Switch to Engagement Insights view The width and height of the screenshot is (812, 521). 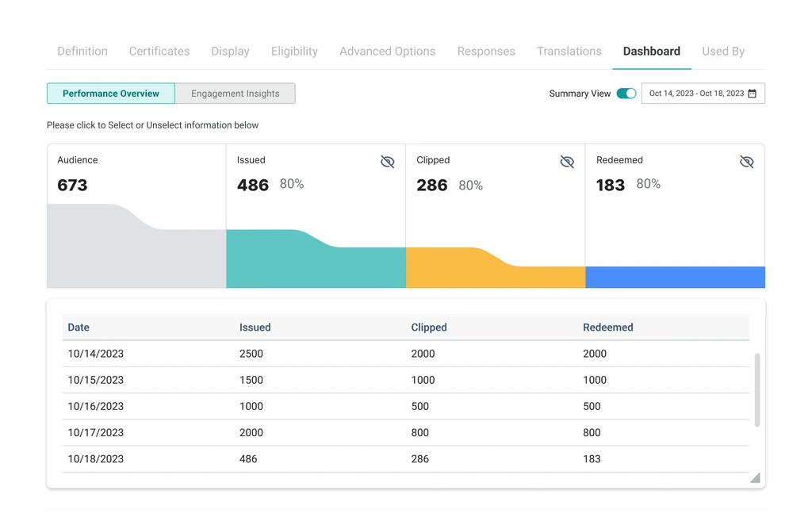[x=235, y=94]
